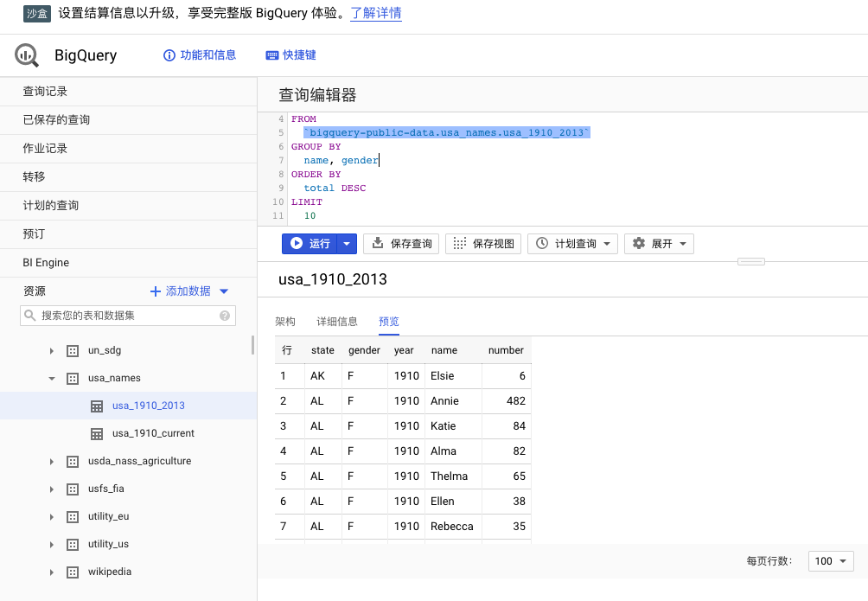868x601 pixels.
Task: Switch to the 详细信息 tab
Action: (x=337, y=322)
